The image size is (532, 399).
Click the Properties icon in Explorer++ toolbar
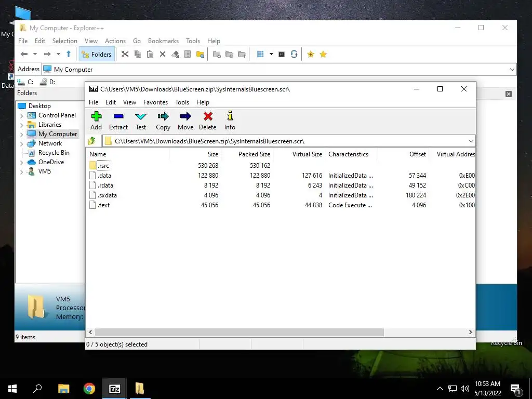pyautogui.click(x=187, y=54)
